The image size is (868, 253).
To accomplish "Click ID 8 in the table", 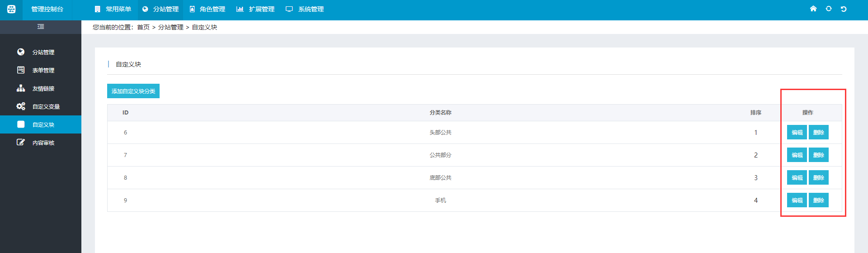I will point(125,178).
